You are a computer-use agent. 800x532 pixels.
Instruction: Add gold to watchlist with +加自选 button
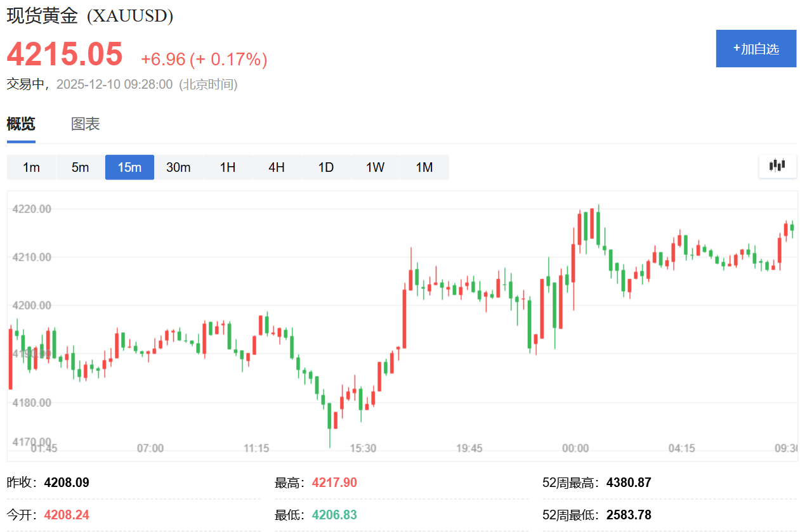(756, 49)
